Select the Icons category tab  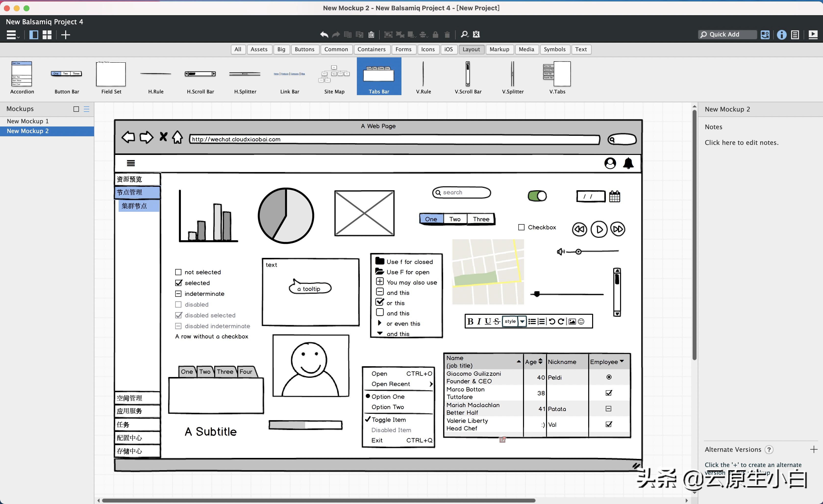[427, 50]
